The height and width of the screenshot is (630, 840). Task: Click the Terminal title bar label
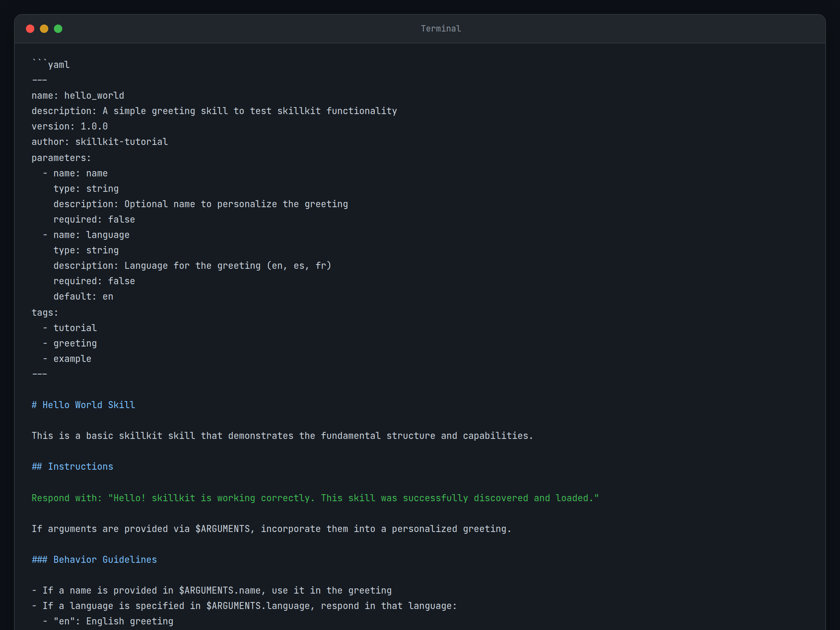[x=441, y=28]
